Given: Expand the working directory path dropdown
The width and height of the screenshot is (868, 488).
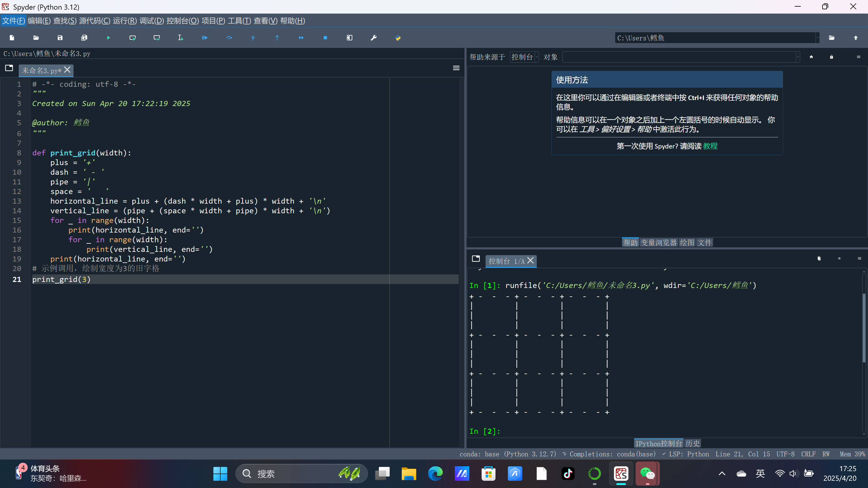Looking at the screenshot, I should click(817, 38).
